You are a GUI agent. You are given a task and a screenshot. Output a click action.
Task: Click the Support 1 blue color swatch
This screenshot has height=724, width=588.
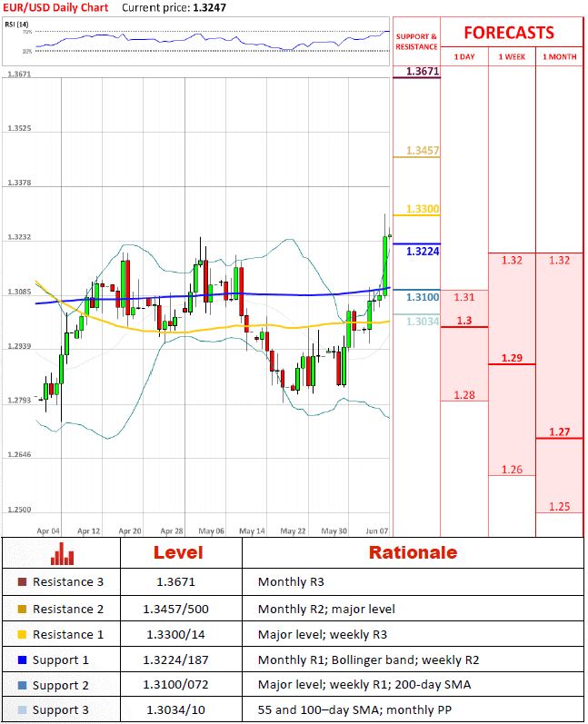[x=22, y=660]
